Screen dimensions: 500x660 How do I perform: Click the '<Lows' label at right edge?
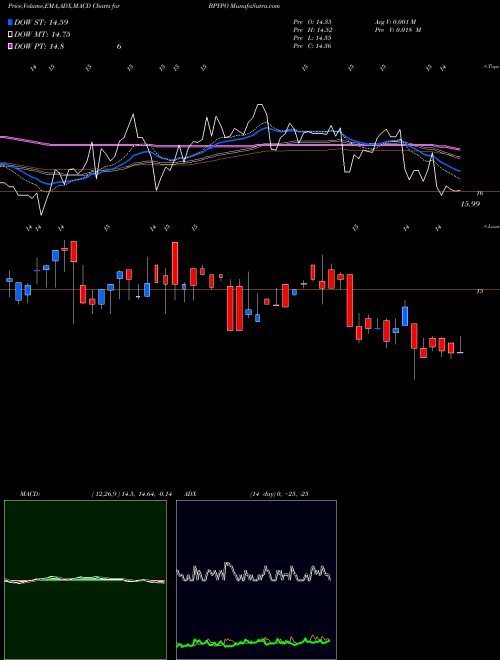(491, 226)
